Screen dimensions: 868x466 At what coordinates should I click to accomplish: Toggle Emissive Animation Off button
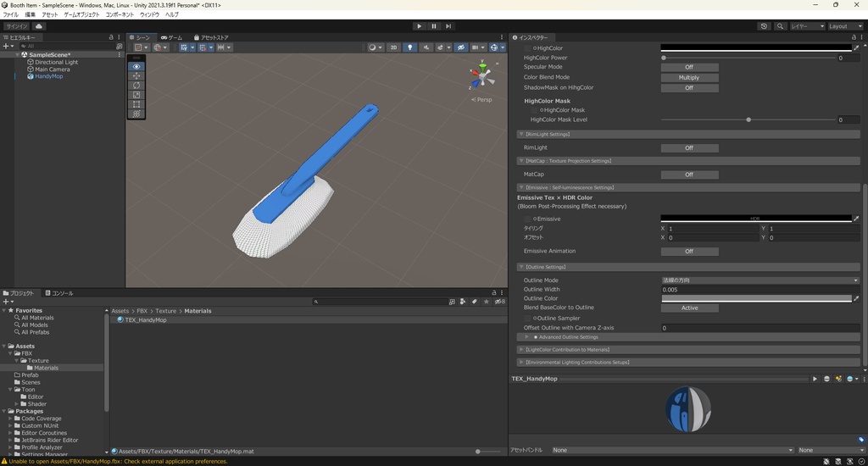pyautogui.click(x=689, y=252)
